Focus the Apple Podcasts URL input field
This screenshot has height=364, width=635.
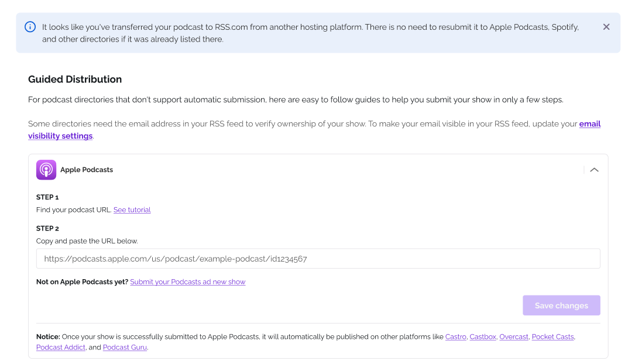pos(318,259)
